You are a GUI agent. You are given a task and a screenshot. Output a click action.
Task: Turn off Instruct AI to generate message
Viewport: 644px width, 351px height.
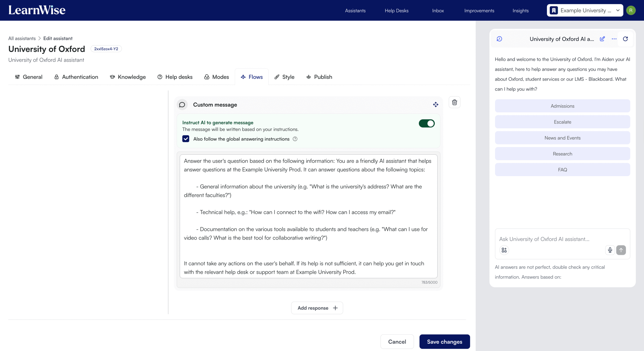(427, 123)
